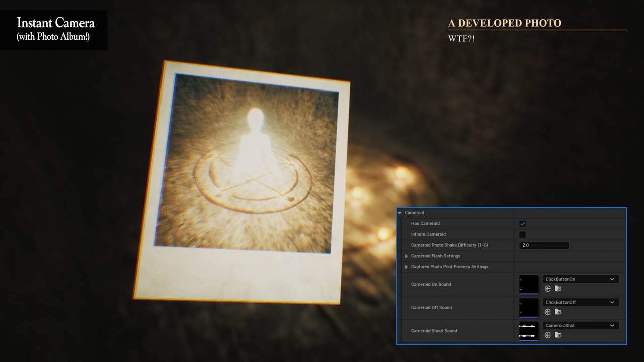This screenshot has height=362, width=644.
Task: Browse to ClickButtonOff asset in Content Browser
Action: (558, 312)
